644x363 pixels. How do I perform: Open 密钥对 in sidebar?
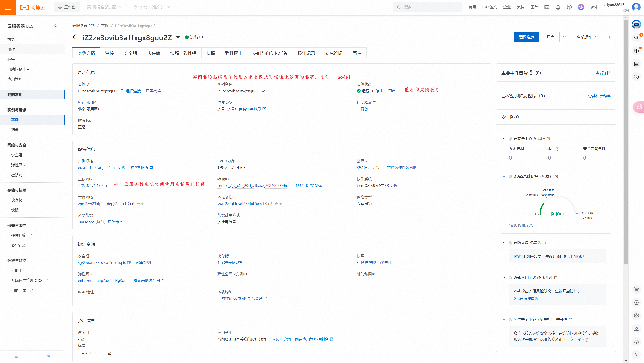pos(17,175)
